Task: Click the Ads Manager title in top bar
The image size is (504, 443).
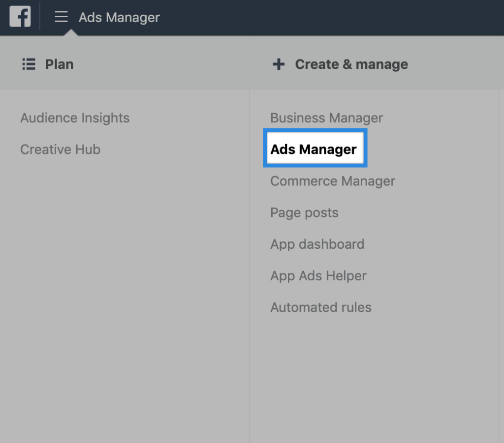Action: point(119,17)
